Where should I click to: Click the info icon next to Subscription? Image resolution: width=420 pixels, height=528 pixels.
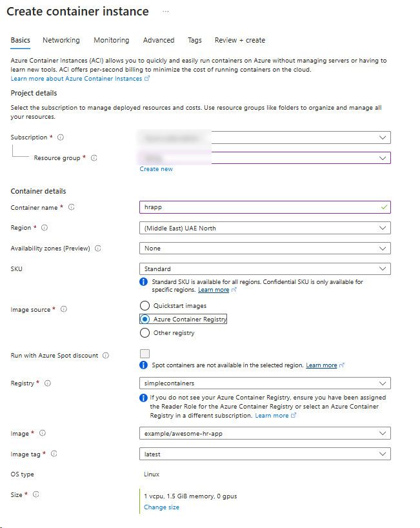click(x=61, y=137)
